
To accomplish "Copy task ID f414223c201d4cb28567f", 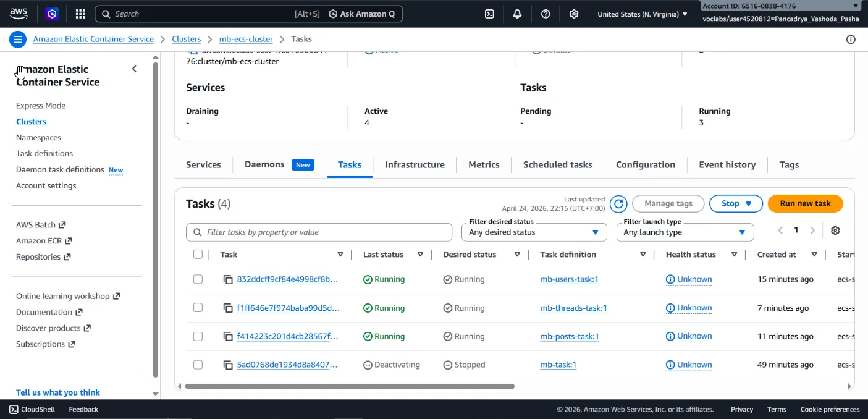I will [228, 336].
